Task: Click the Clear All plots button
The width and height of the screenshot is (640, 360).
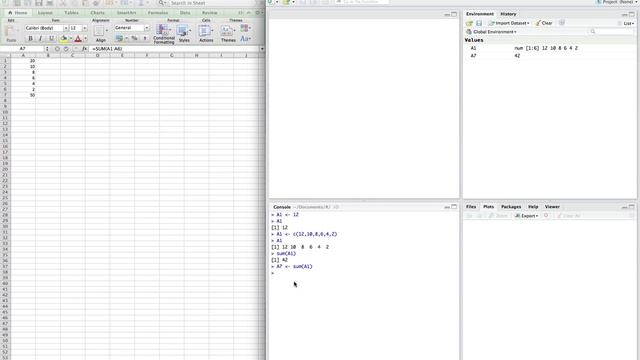Action: point(568,216)
